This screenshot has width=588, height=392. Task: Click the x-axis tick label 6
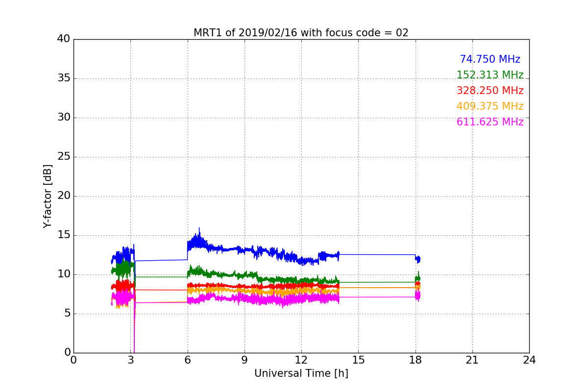(x=187, y=360)
